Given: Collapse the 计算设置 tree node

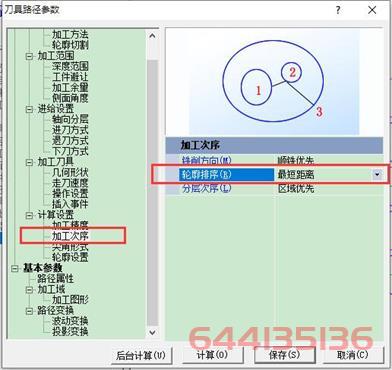Looking at the screenshot, I should tap(30, 215).
